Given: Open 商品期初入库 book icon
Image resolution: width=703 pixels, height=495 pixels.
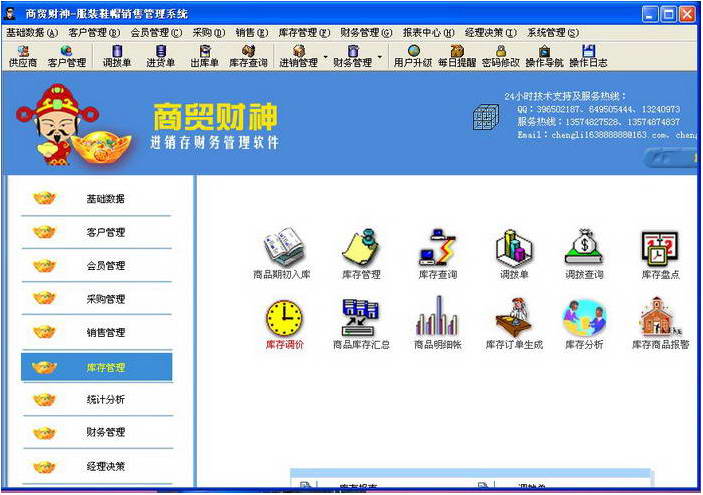Looking at the screenshot, I should point(283,247).
